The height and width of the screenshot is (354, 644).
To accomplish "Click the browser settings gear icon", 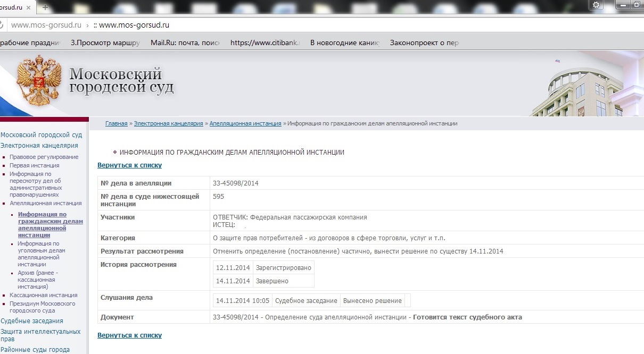I will tap(596, 5).
